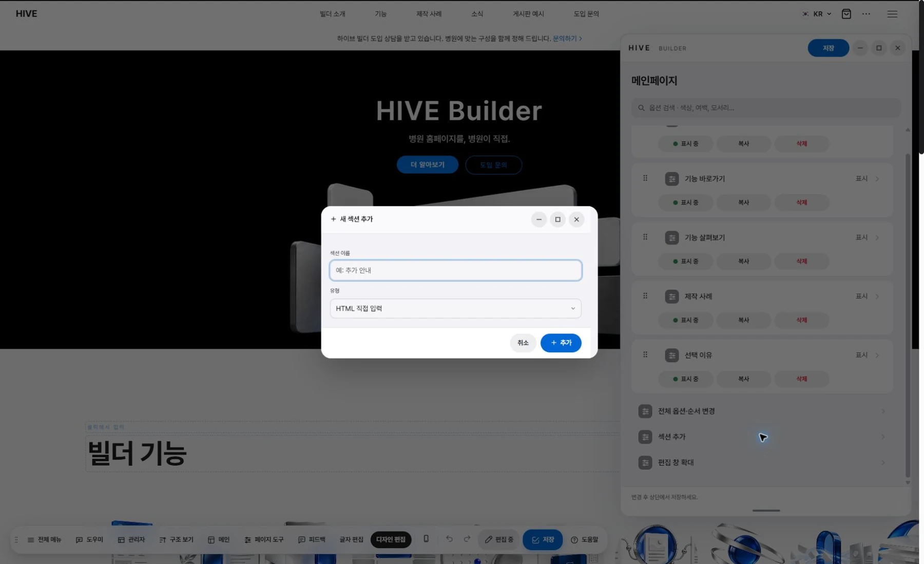This screenshot has height=564, width=924.
Task: Click the redo arrow icon
Action: click(x=467, y=539)
